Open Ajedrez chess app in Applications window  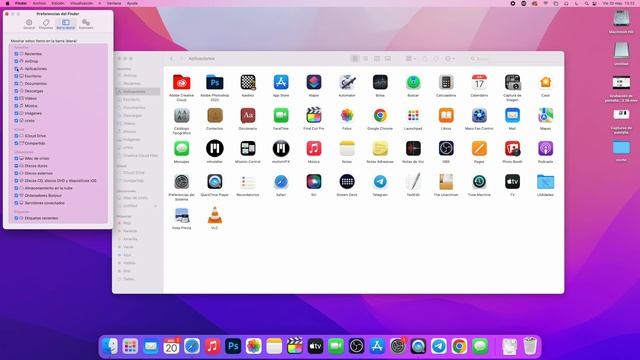click(248, 82)
